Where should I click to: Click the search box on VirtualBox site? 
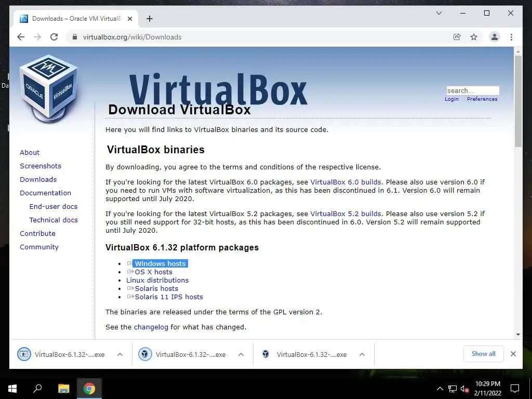[x=473, y=90]
